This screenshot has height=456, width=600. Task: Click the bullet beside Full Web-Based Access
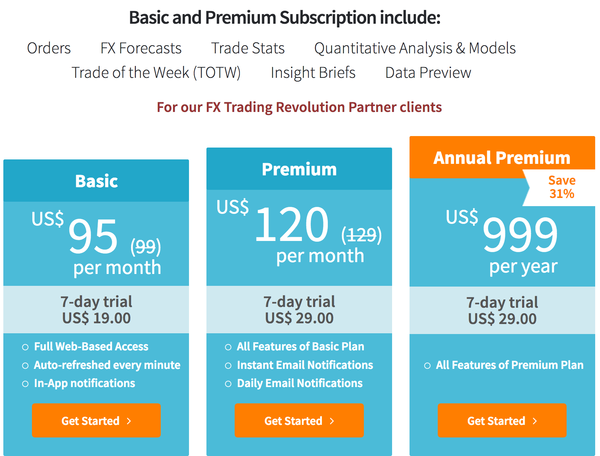click(25, 347)
